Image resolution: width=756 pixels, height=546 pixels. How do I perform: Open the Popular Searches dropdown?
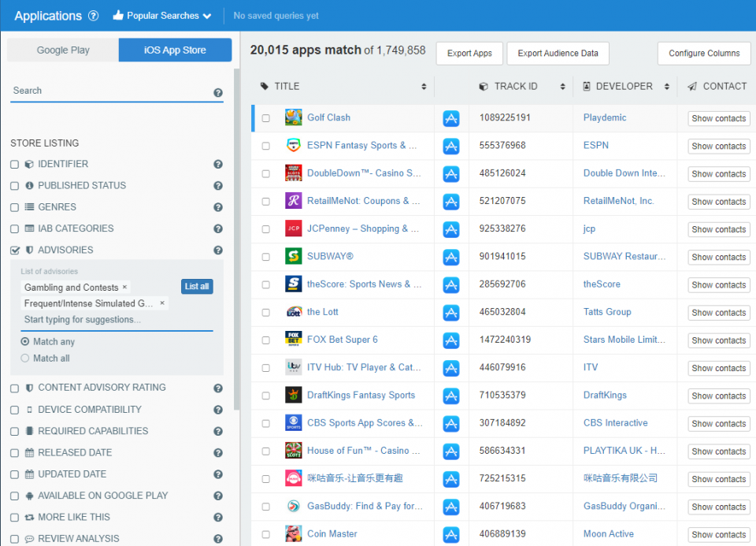click(162, 16)
